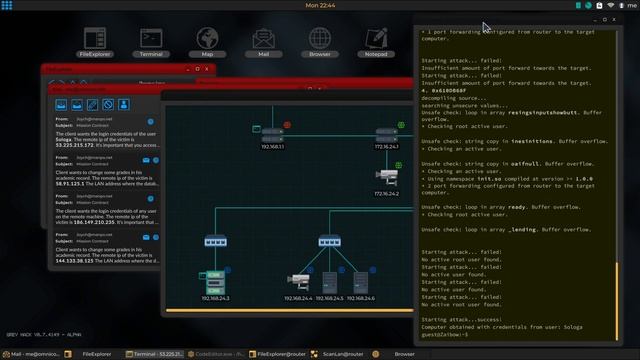Click the teal round tray icon in top bar
This screenshot has width=640, height=360.
pos(588,5)
